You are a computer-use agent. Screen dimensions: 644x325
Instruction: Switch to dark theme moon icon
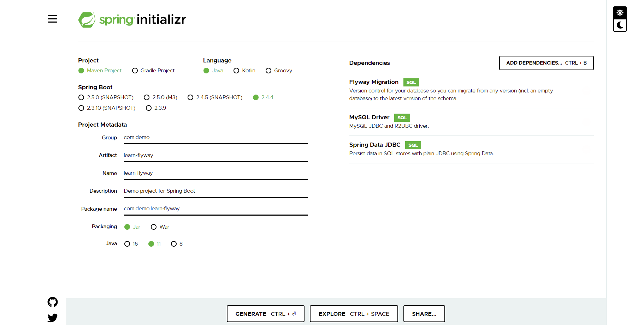click(620, 25)
